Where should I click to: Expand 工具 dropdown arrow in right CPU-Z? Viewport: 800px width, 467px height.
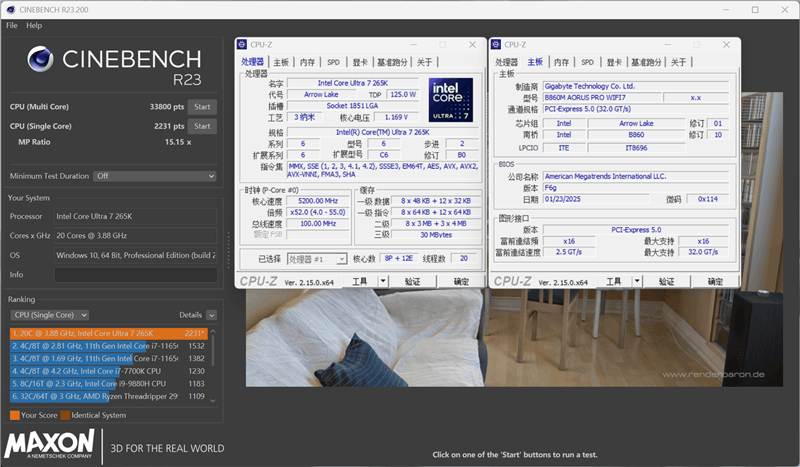(x=637, y=281)
